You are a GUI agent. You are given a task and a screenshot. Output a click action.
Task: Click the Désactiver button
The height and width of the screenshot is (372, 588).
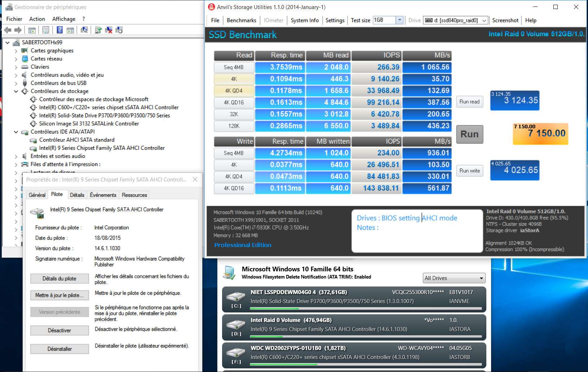click(59, 331)
